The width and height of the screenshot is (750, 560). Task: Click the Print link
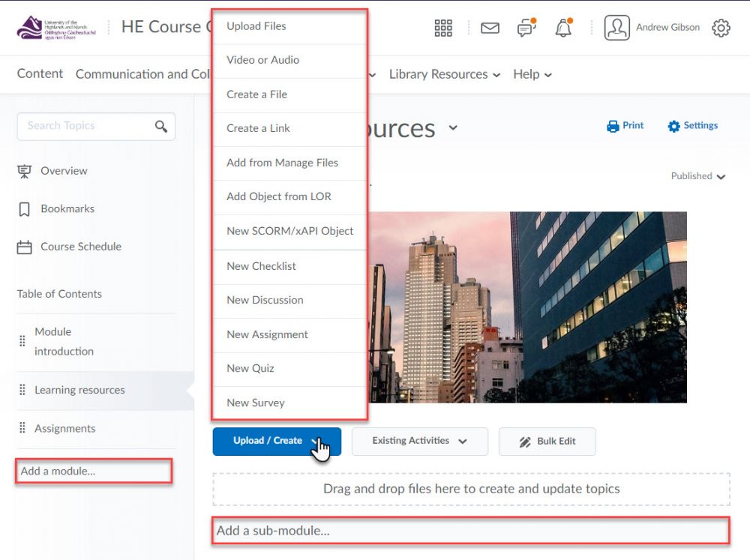[x=633, y=125]
